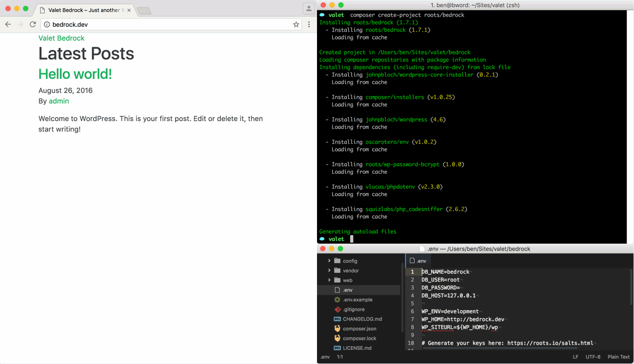This screenshot has width=634, height=364.
Task: Click the DB_HOST=127.0.0.1 line
Action: coord(449,295)
